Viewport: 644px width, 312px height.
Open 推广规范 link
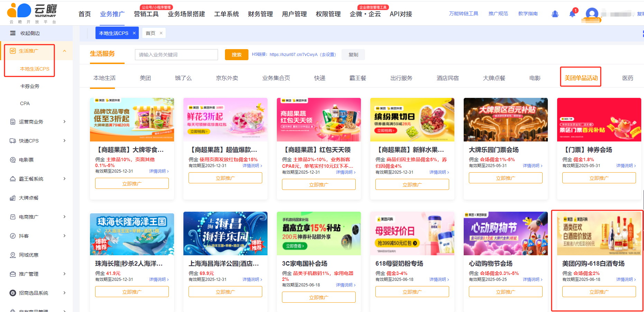498,14
